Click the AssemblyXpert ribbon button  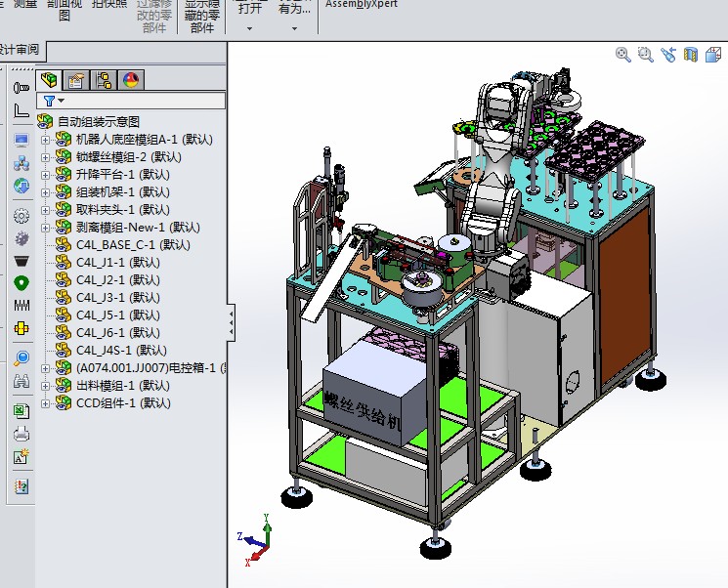[362, 4]
